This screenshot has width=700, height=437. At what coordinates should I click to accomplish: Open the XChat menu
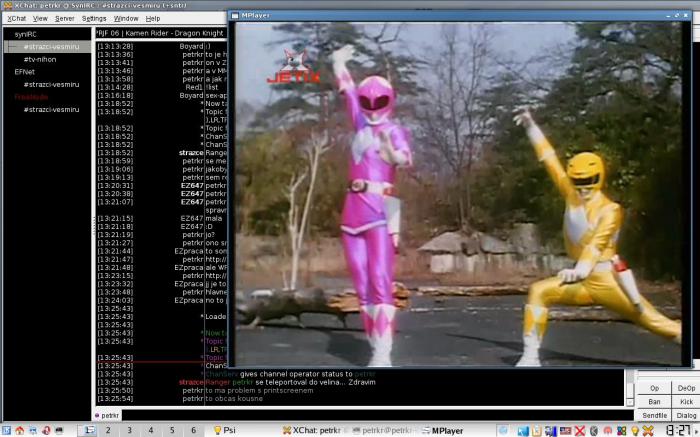tap(17, 19)
